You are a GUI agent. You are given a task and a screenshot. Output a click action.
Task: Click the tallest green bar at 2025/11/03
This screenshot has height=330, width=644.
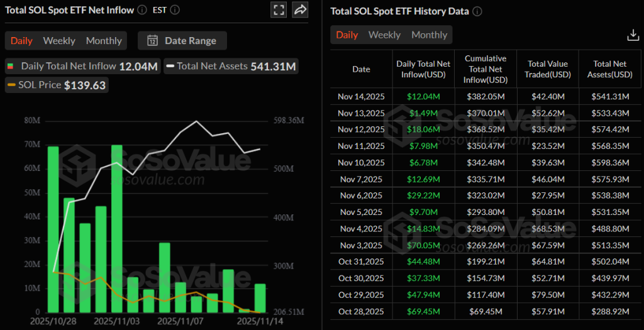pyautogui.click(x=116, y=226)
